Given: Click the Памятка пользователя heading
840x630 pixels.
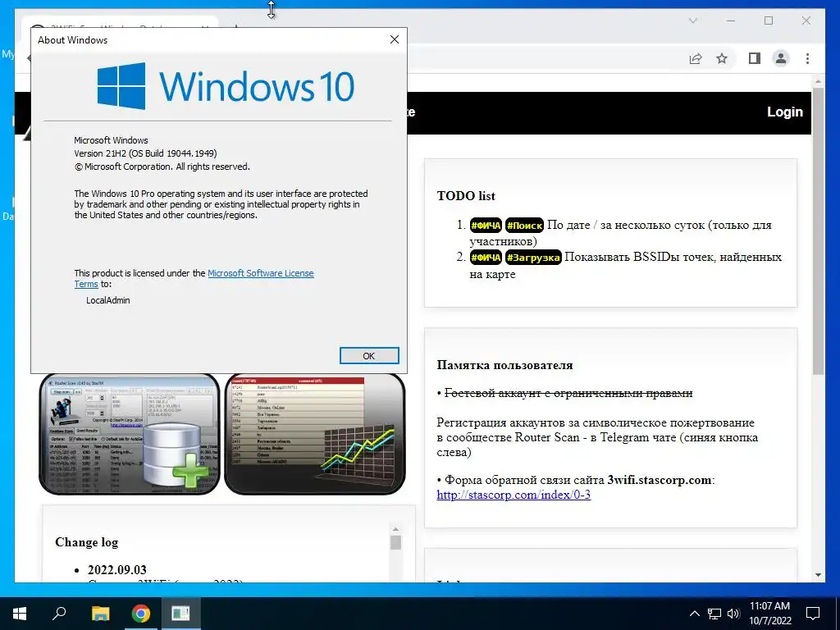Looking at the screenshot, I should [x=504, y=365].
